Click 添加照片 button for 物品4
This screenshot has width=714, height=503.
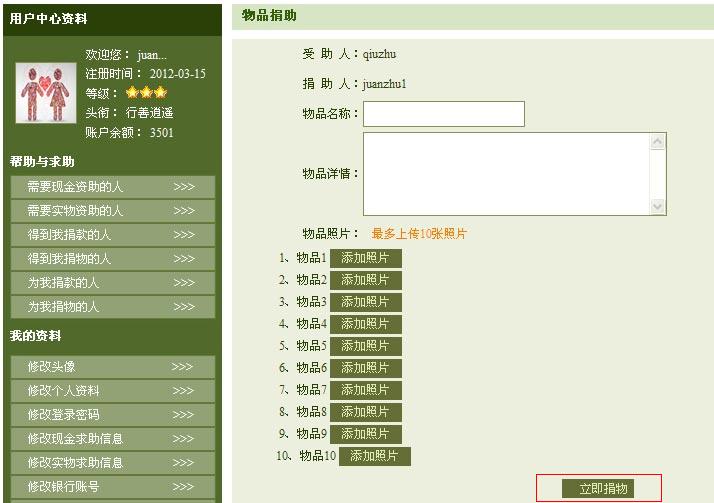366,324
